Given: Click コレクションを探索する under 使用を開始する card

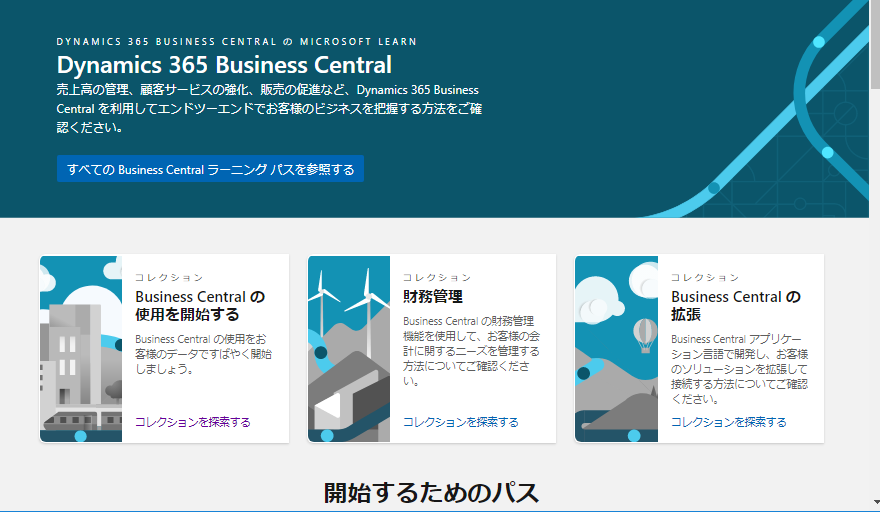Looking at the screenshot, I should (193, 422).
